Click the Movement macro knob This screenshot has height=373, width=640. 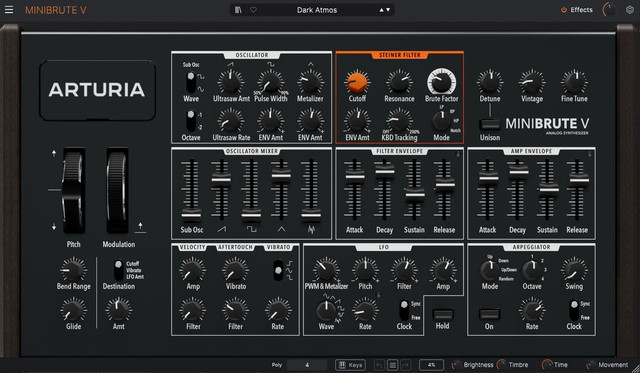coord(591,365)
